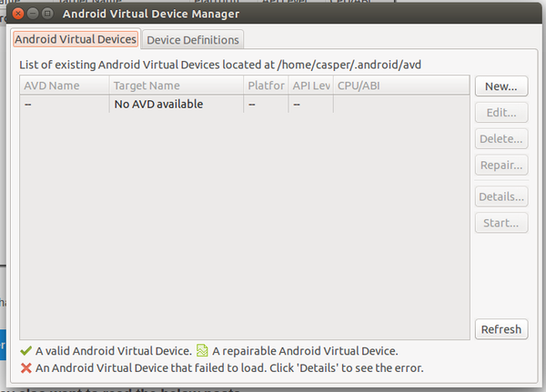This screenshot has height=392, width=546.
Task: Maximize the Android Virtual Device Manager window
Action: pyautogui.click(x=47, y=14)
